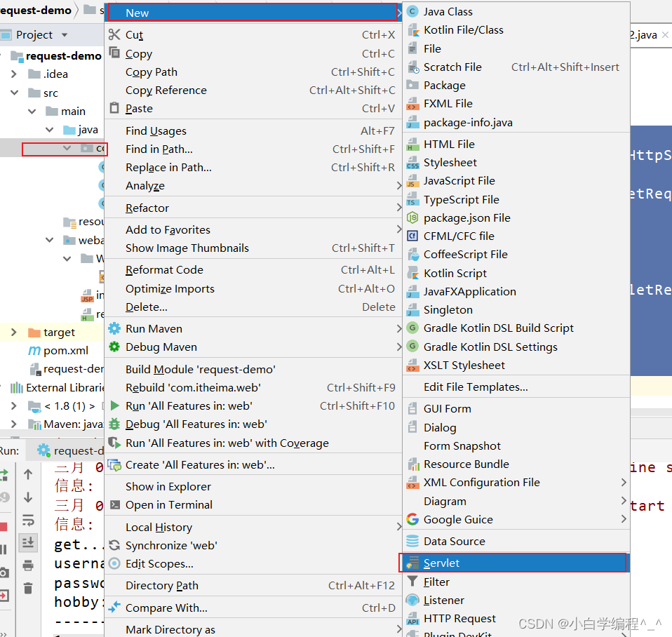Click the Paste clipboard icon
The image size is (672, 637).
pyautogui.click(x=114, y=107)
